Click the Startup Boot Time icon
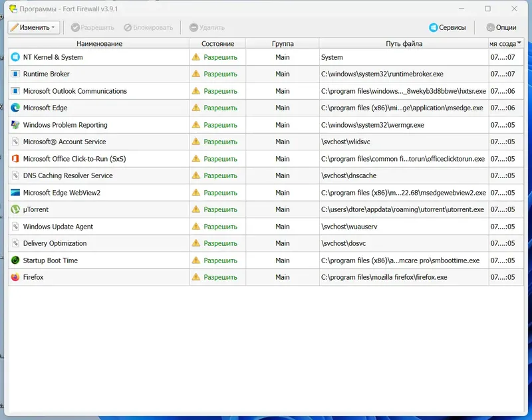The image size is (532, 420). click(15, 261)
